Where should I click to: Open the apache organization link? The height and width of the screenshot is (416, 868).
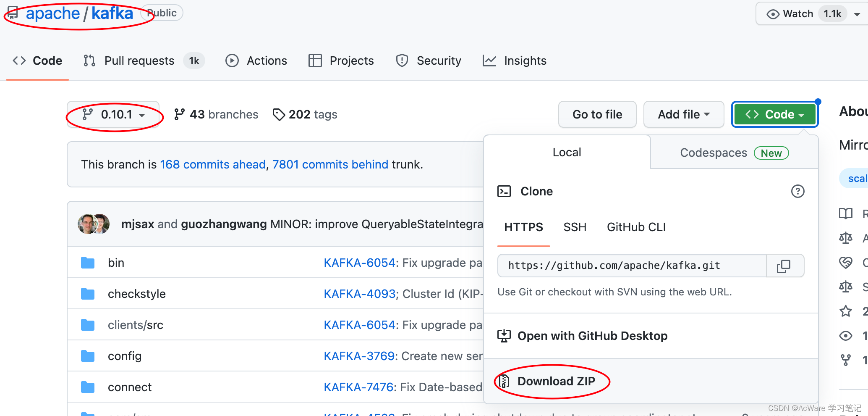coord(52,13)
